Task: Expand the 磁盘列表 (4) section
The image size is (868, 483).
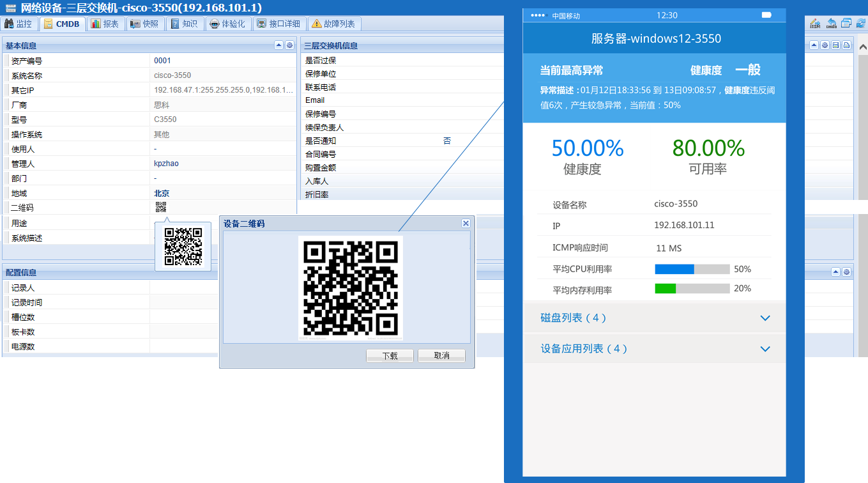Action: click(x=654, y=318)
